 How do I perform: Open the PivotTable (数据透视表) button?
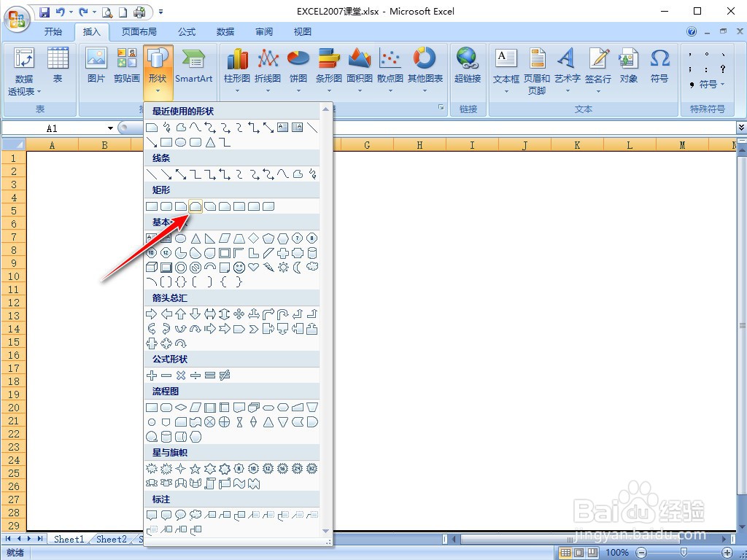[24, 71]
